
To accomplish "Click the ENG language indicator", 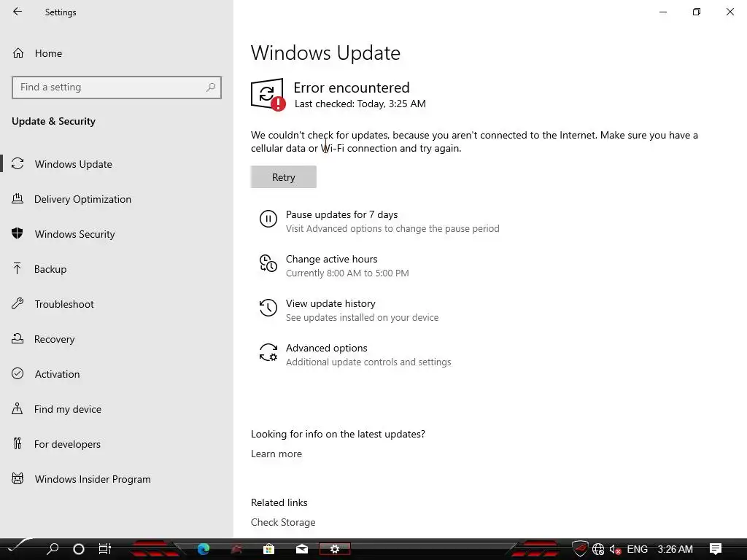I will pyautogui.click(x=637, y=549).
